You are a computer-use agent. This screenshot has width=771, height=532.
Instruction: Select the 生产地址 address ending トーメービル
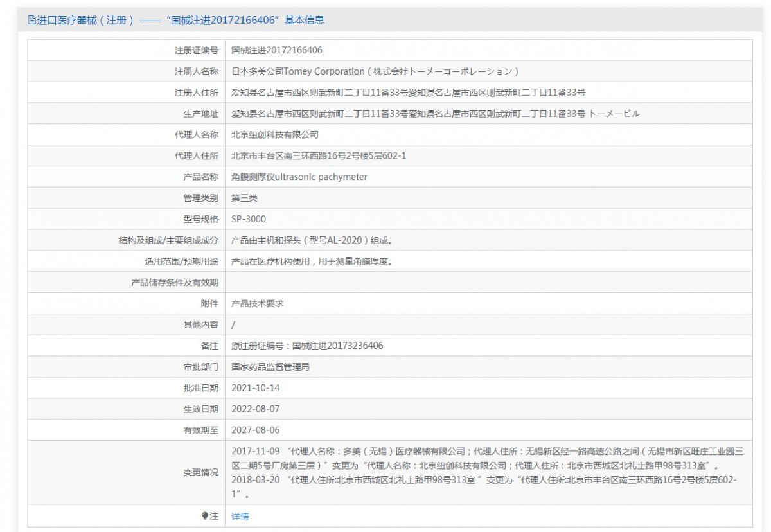(436, 114)
